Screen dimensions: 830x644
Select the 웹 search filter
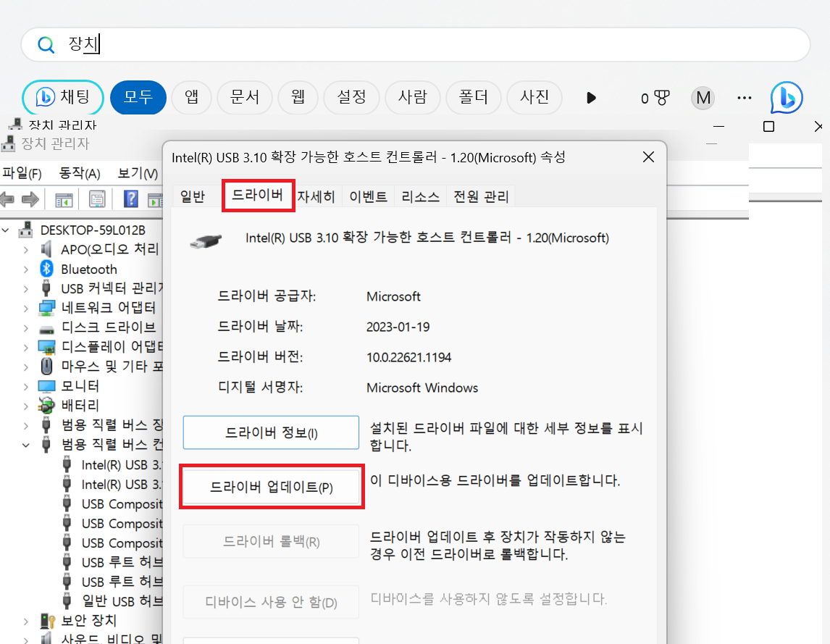coord(298,98)
